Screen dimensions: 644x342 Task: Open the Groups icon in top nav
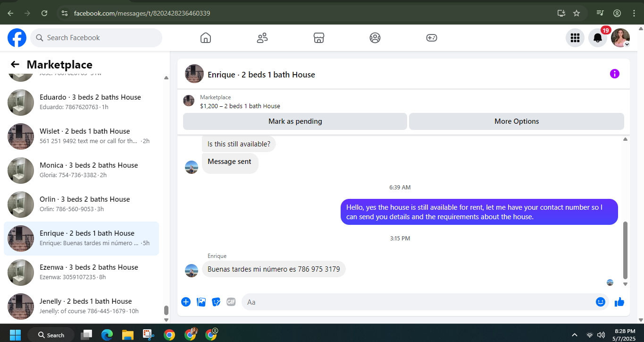375,38
